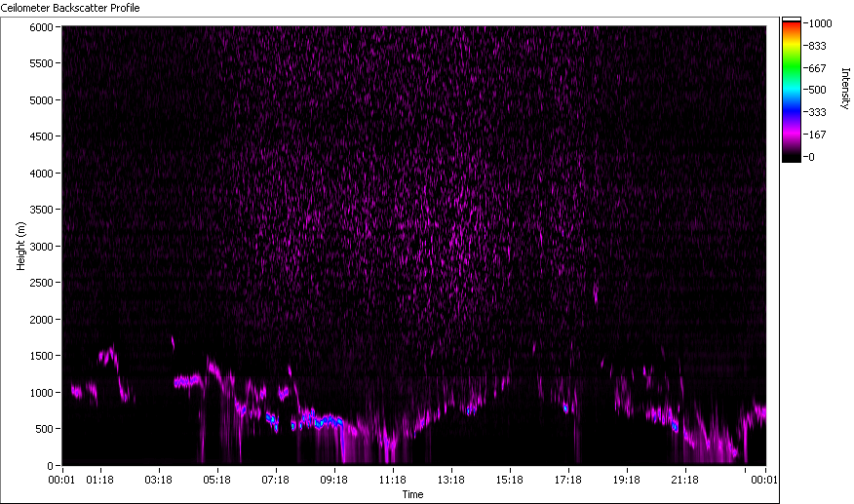Click the 09:18 time axis marker
This screenshot has height=504, width=854.
point(334,480)
